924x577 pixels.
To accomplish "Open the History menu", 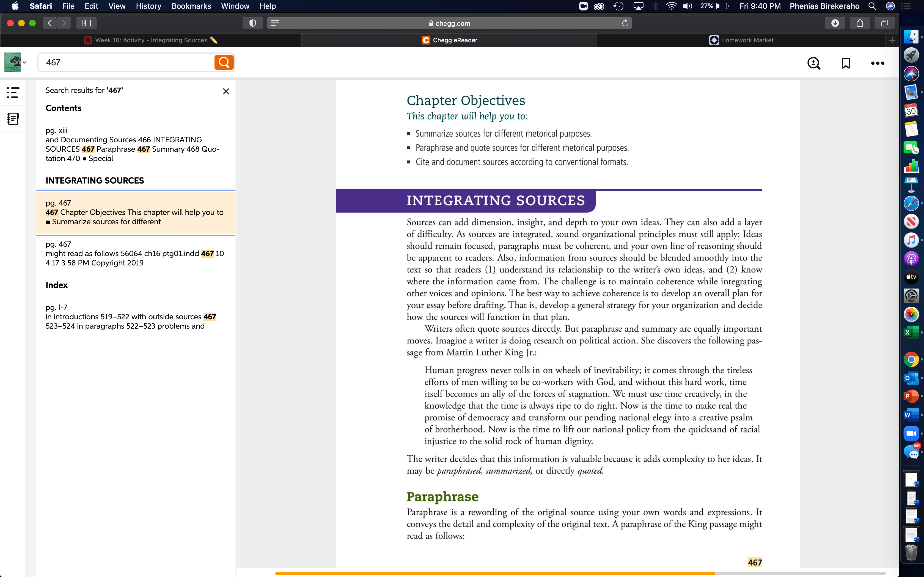I will [x=148, y=6].
